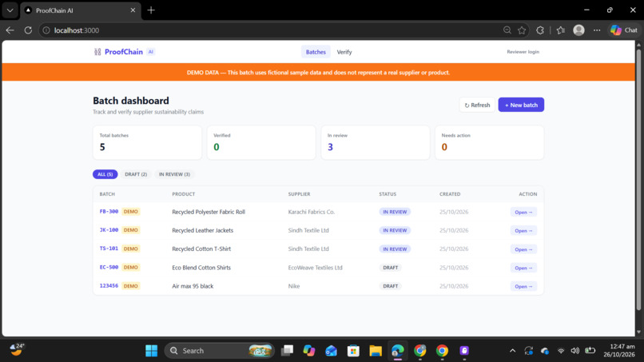
Task: Click the page vertical scrollbar
Action: [638, 180]
